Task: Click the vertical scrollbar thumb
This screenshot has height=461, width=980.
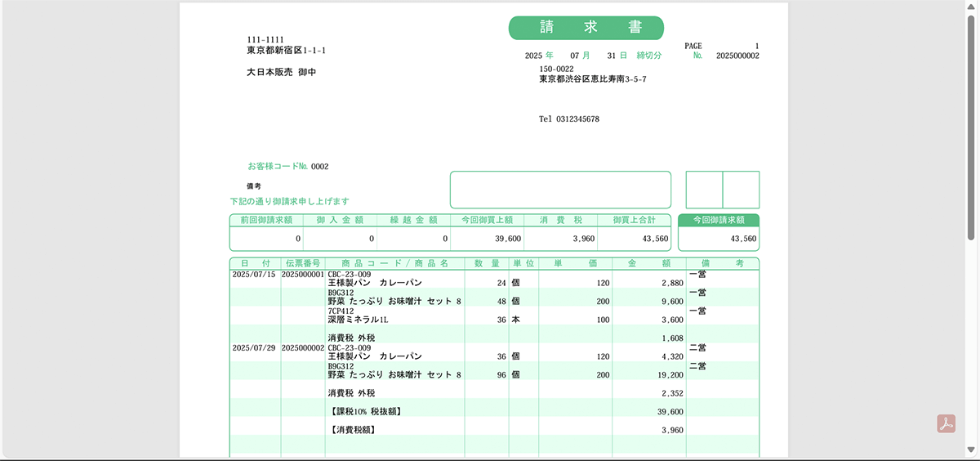Action: (972, 123)
